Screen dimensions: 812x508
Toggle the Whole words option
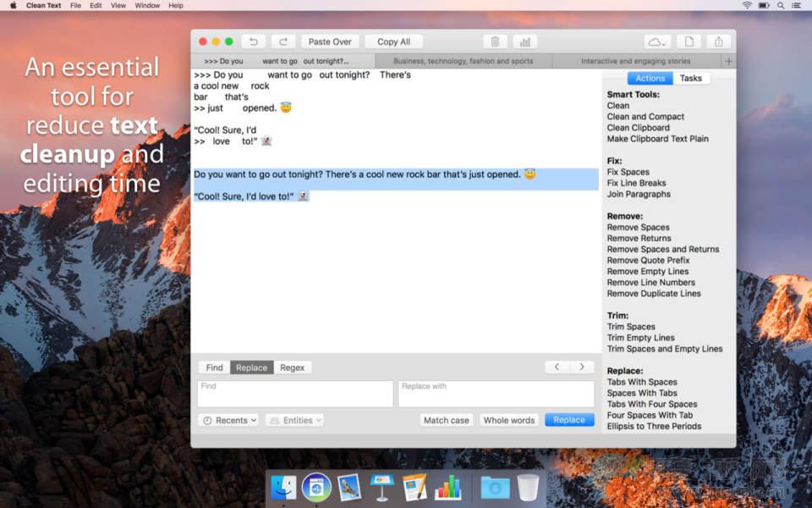tap(509, 420)
